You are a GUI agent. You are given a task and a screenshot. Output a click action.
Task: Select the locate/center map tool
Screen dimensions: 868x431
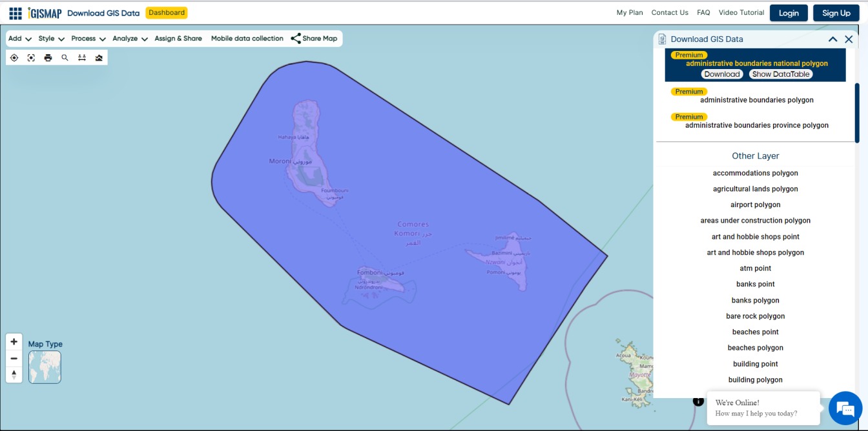14,57
